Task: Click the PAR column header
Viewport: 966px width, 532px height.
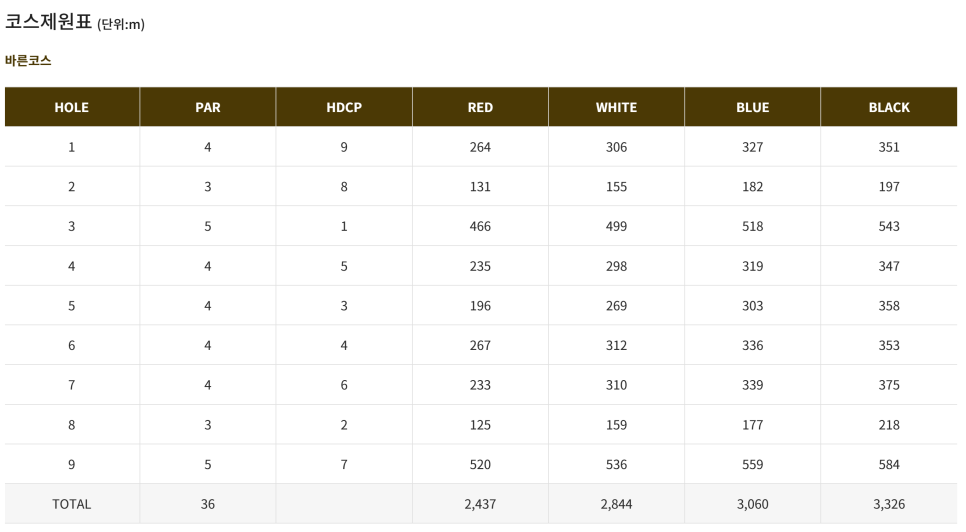Action: pyautogui.click(x=208, y=107)
